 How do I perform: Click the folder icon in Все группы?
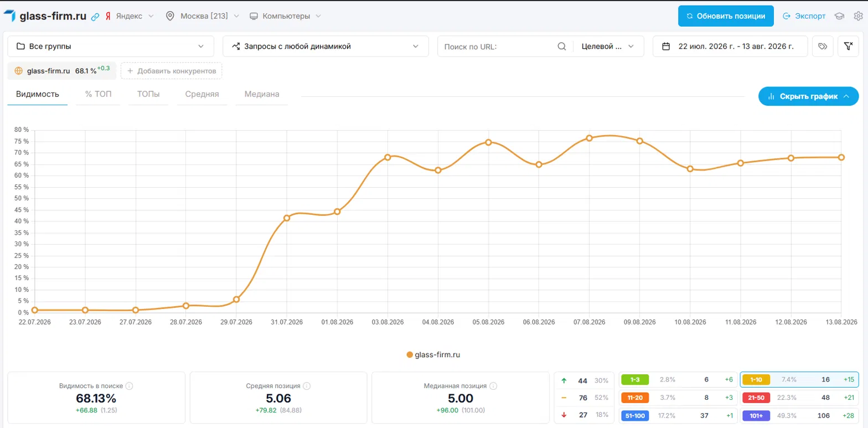tap(20, 47)
